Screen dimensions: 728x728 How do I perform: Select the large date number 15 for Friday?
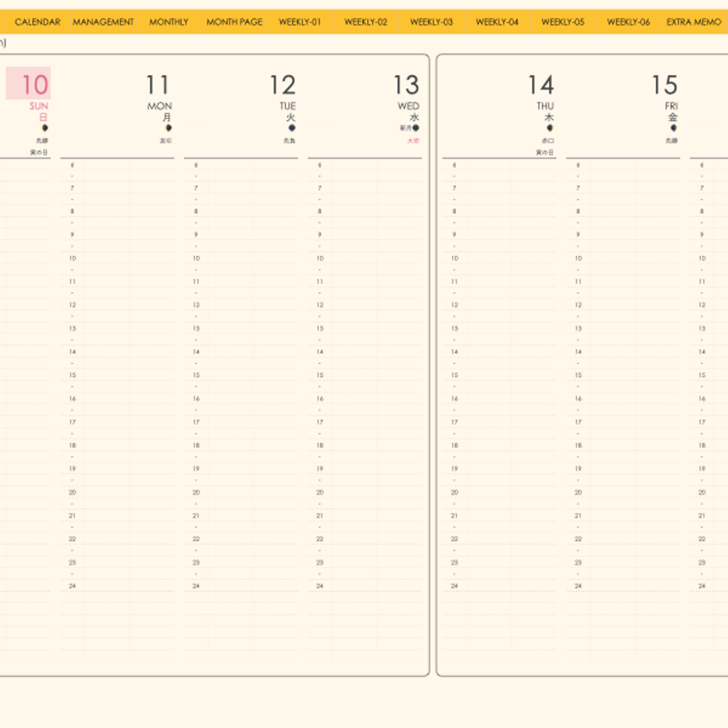(x=665, y=85)
